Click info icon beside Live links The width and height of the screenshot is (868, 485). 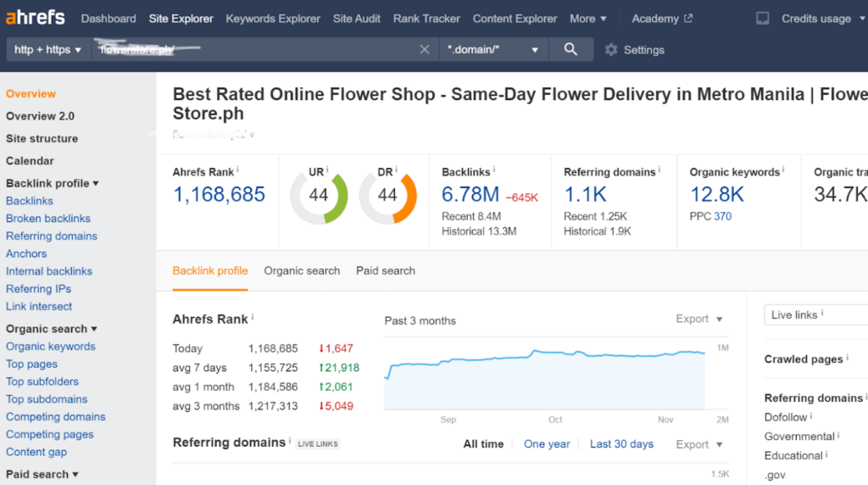(822, 313)
